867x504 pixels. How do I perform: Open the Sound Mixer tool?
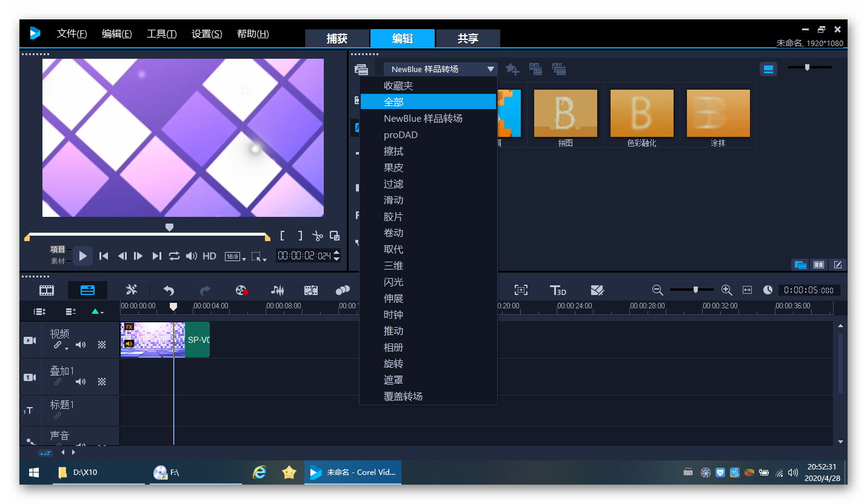[277, 290]
